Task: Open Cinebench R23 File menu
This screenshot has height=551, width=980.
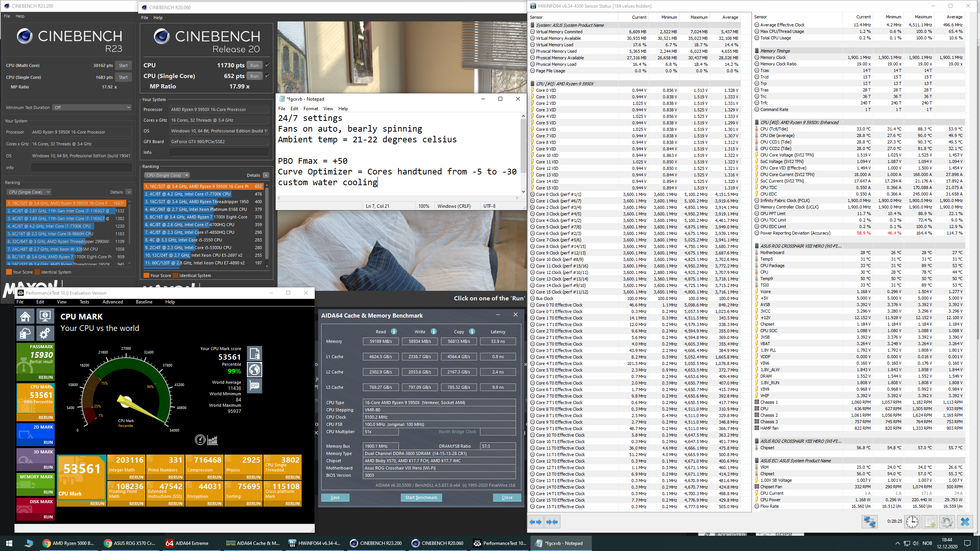Action: point(7,16)
